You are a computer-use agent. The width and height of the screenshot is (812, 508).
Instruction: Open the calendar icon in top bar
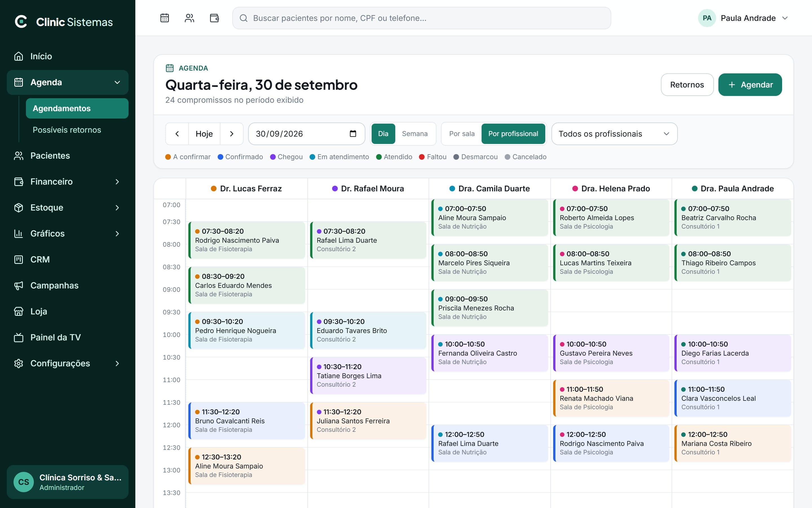(x=164, y=18)
